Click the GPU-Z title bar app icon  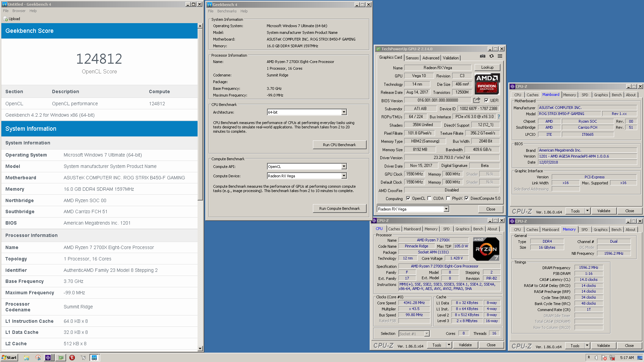coord(378,49)
